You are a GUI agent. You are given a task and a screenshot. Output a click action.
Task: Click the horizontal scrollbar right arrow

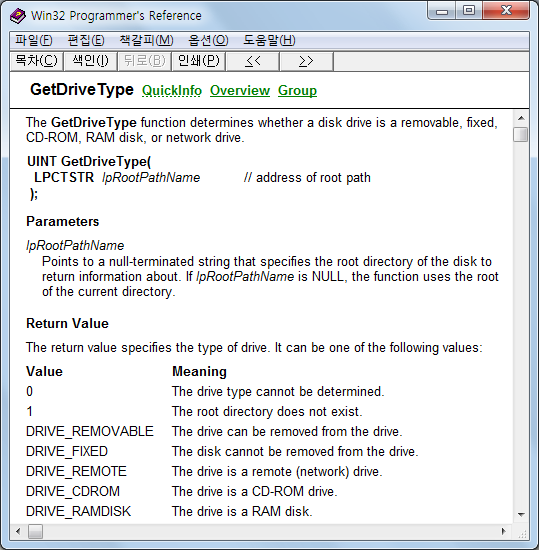[x=504, y=531]
